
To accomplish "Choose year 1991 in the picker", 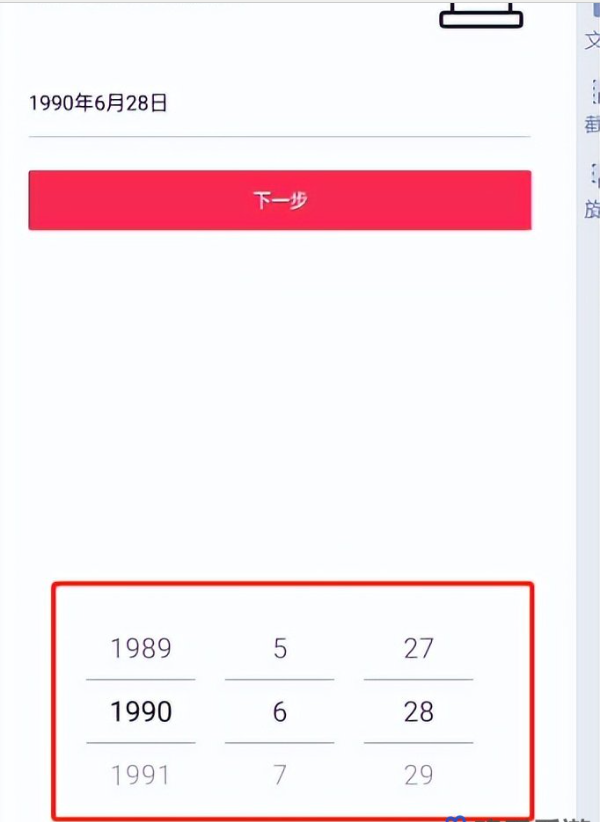I will (x=141, y=775).
